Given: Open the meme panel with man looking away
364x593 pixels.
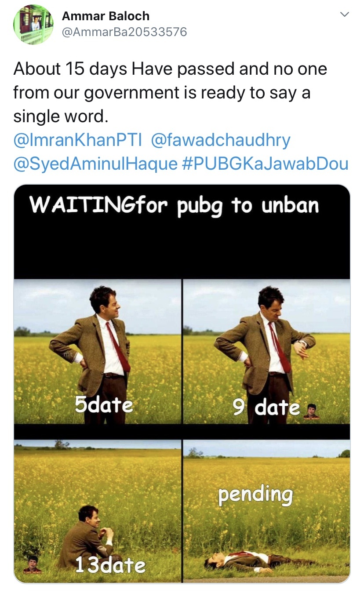Looking at the screenshot, I should click(98, 352).
